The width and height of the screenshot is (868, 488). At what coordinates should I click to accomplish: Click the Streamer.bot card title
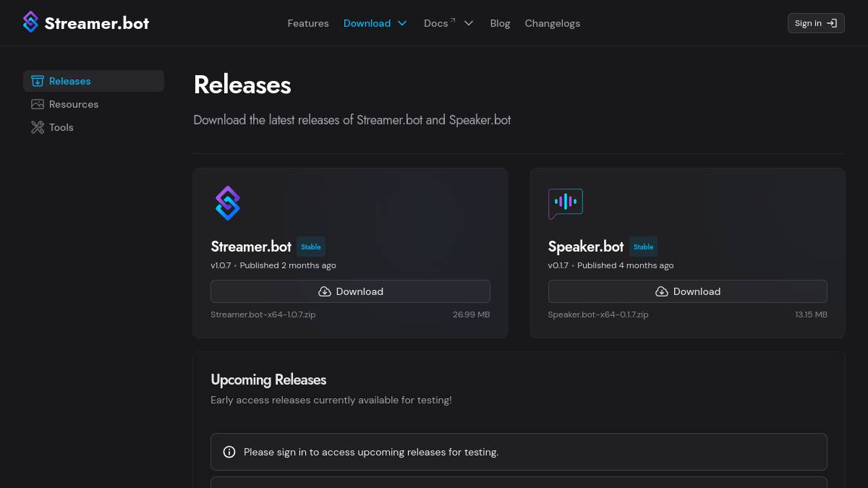(251, 247)
